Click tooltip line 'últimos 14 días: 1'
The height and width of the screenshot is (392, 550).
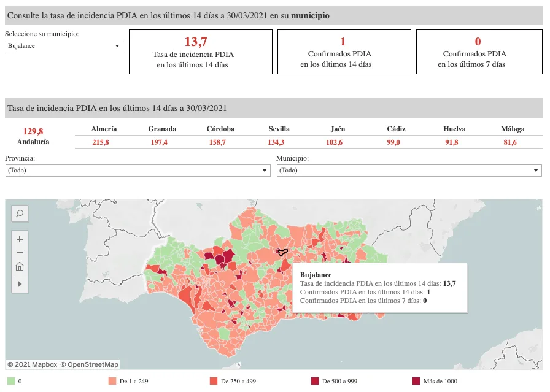[x=365, y=292]
